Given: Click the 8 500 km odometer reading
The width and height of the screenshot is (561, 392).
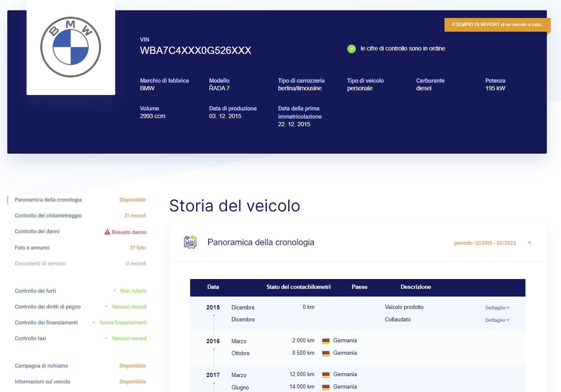Looking at the screenshot, I should click(x=303, y=353).
